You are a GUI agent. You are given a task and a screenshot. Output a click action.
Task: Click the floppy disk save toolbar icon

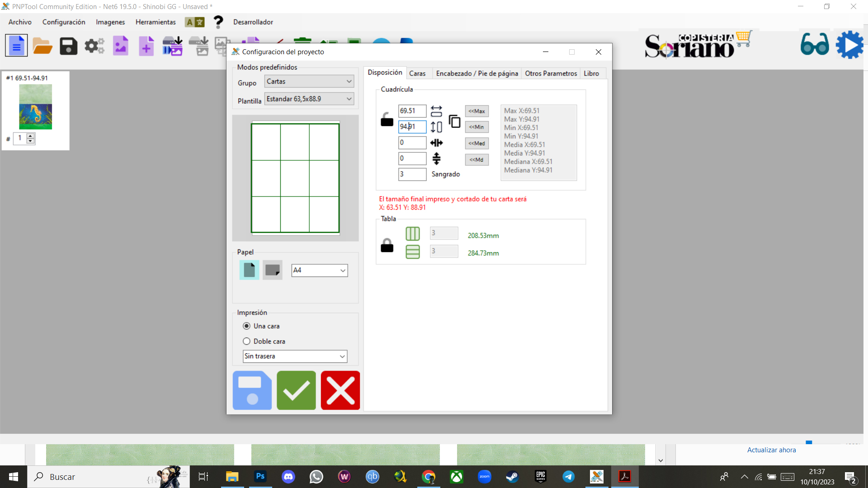68,46
